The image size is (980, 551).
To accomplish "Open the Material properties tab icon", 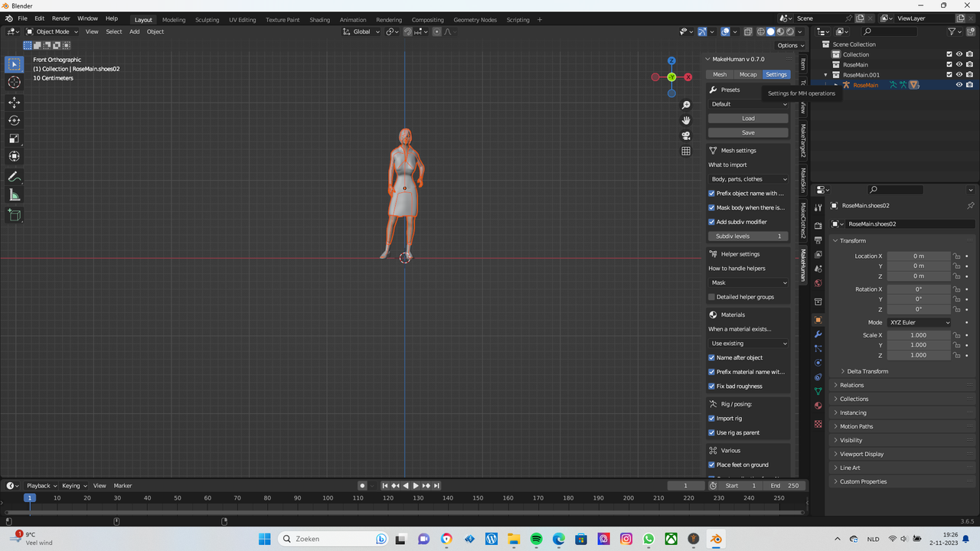I will click(818, 406).
